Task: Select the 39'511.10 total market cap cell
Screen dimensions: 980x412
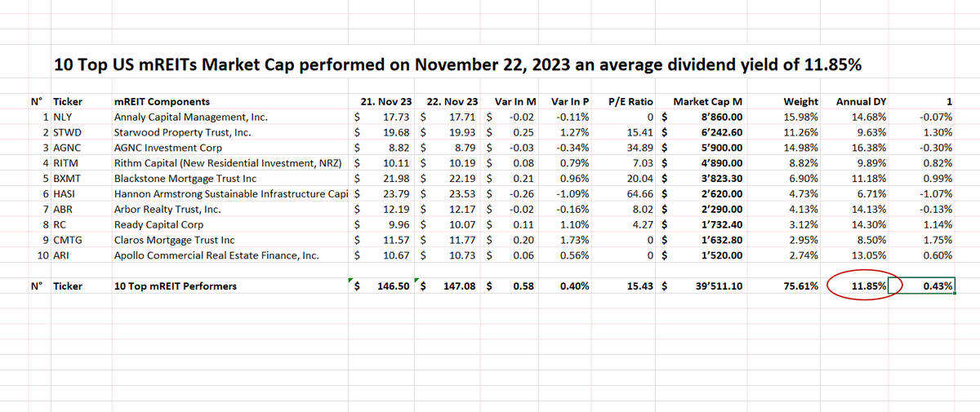Action: [x=718, y=286]
